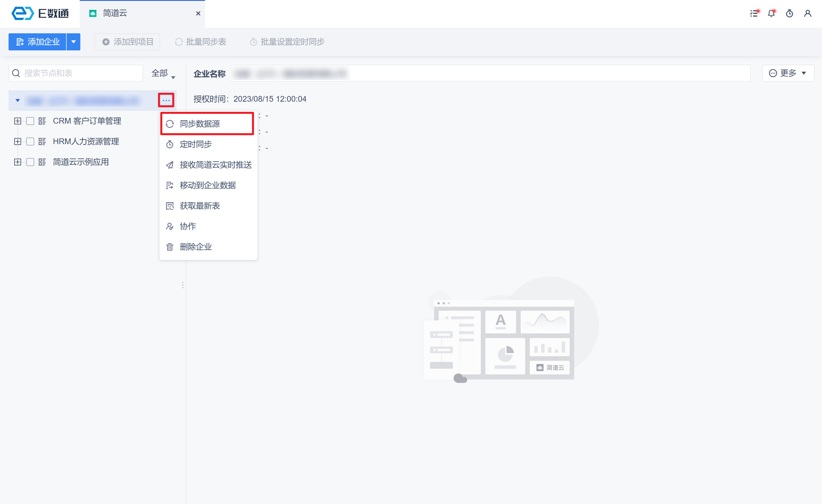Open the 更多 button
The height and width of the screenshot is (504, 822).
[788, 73]
